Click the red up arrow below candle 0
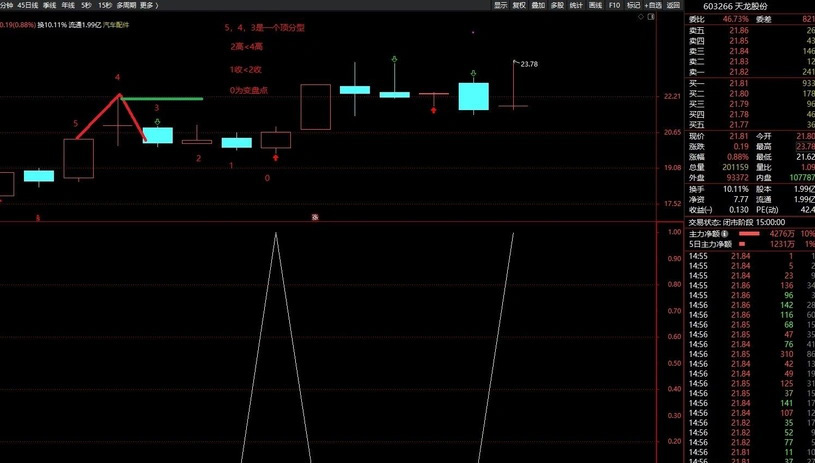The image size is (815, 463). (x=276, y=156)
